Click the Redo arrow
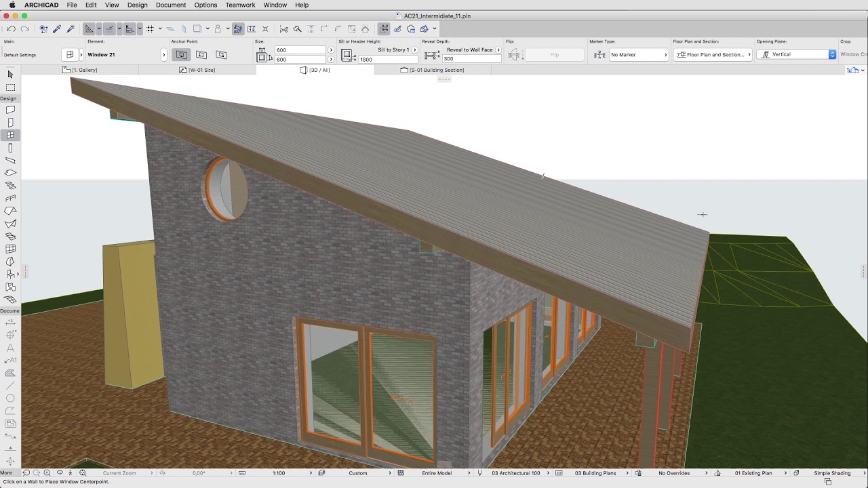Viewport: 868px width, 488px height. 24,28
